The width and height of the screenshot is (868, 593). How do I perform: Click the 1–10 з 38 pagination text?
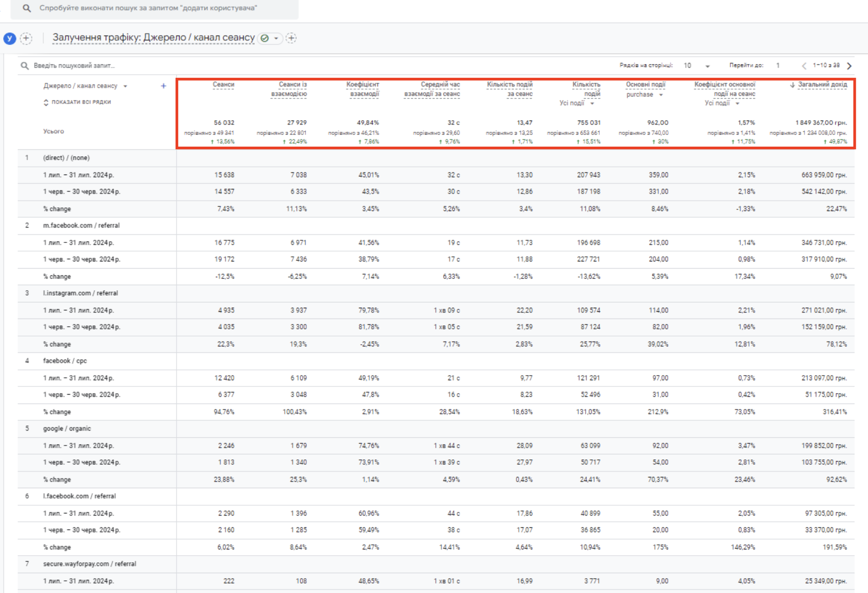click(x=826, y=65)
